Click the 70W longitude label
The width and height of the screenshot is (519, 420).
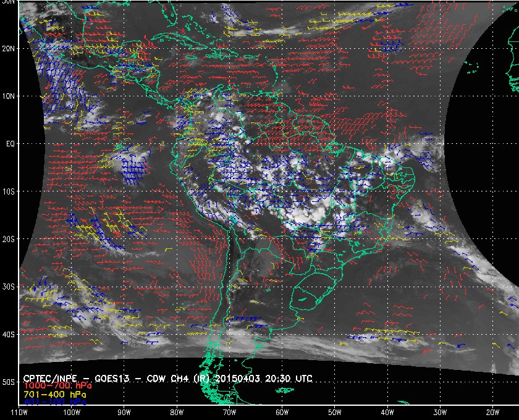[x=229, y=413]
